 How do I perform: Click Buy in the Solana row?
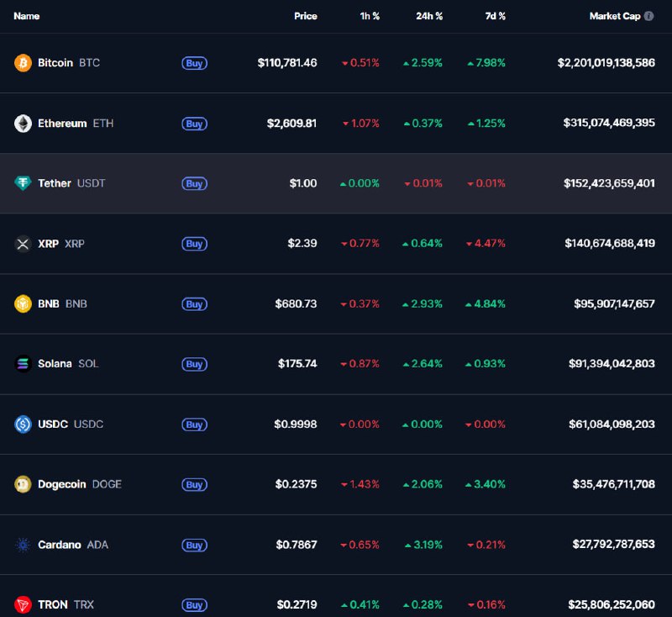coord(194,364)
